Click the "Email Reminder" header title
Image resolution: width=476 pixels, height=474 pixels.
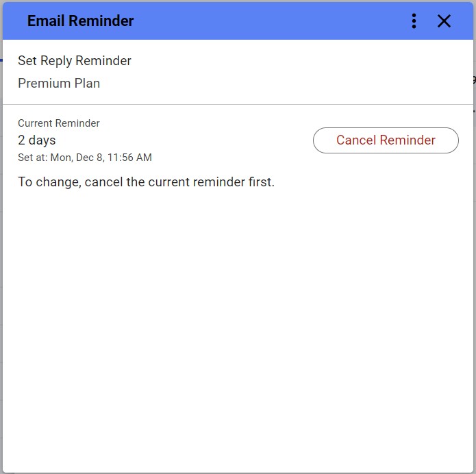pos(80,21)
